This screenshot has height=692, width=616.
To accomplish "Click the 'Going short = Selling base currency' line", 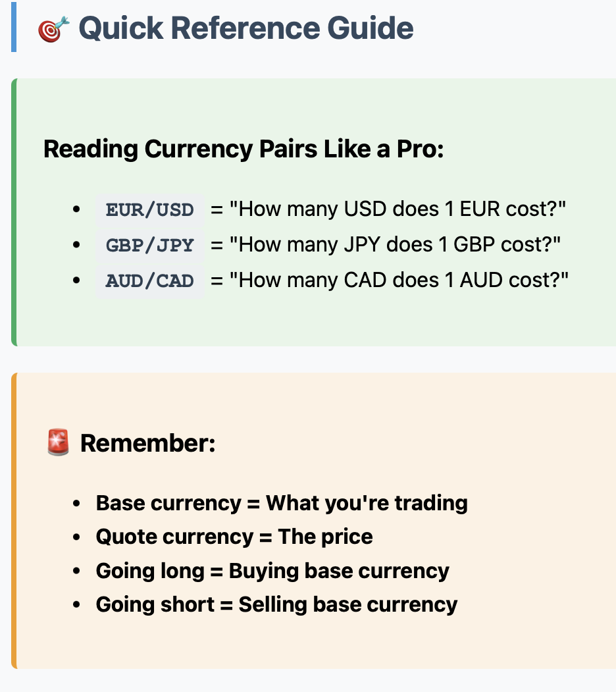I will pyautogui.click(x=276, y=604).
